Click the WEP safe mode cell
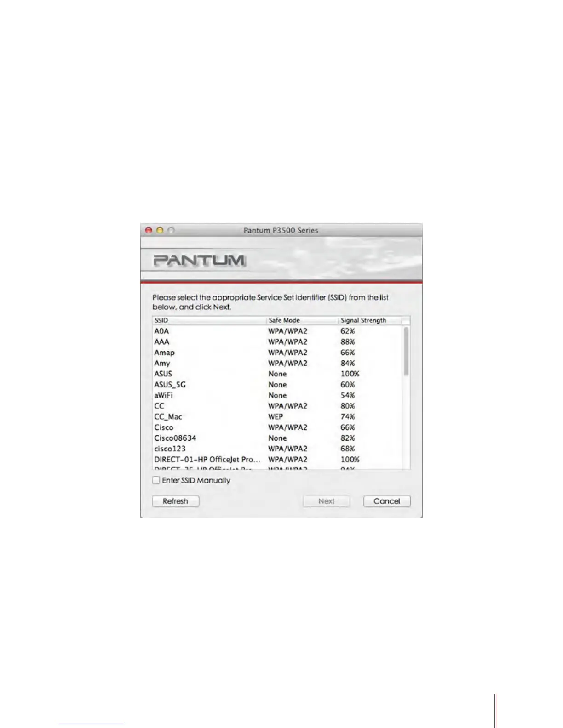Screen dimensions: 563x728 (276, 416)
